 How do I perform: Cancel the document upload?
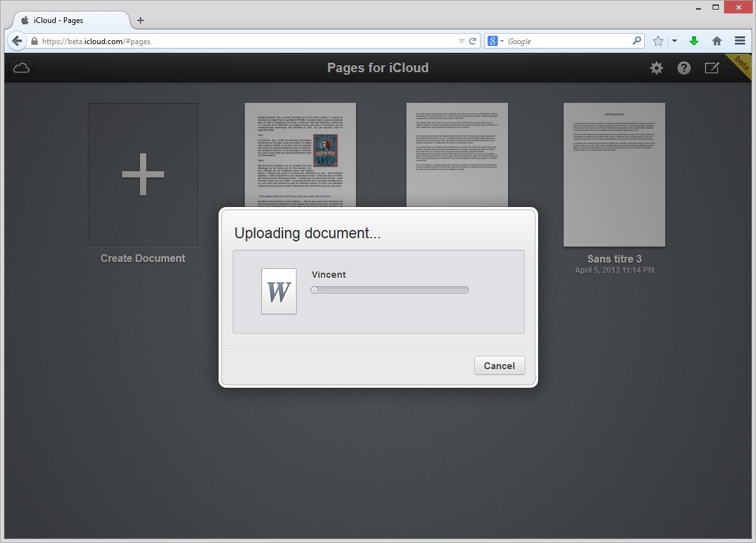pyautogui.click(x=499, y=365)
